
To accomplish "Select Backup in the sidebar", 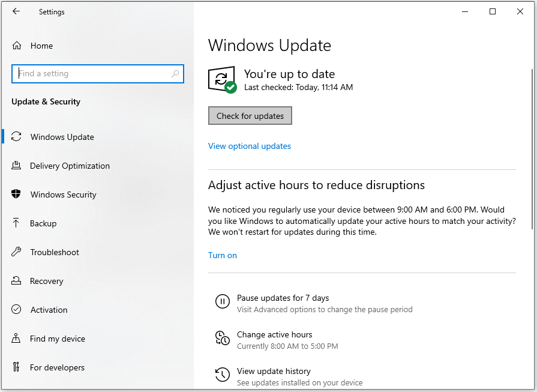I will (43, 223).
